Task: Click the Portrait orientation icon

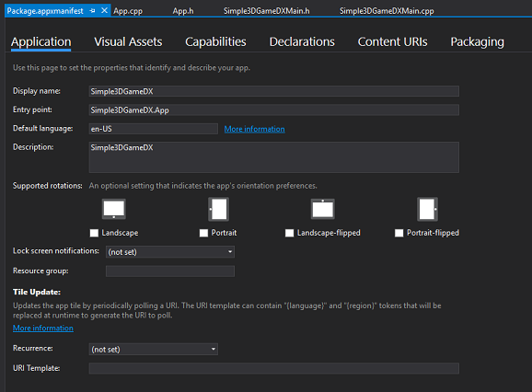Action: click(218, 209)
